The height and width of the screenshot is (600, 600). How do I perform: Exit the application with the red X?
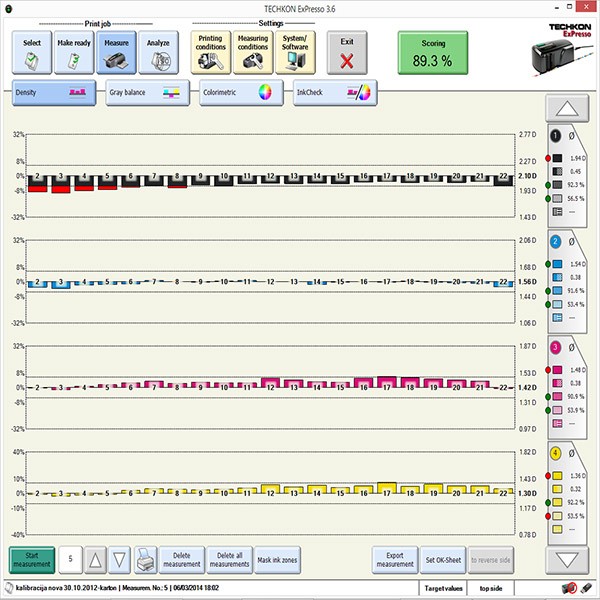347,53
